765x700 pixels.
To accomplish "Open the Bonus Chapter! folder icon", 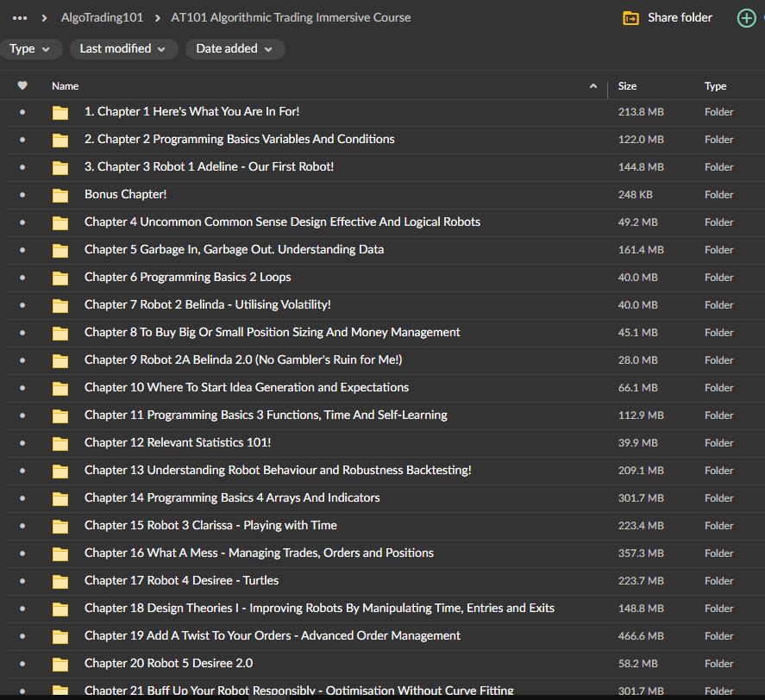I will tap(60, 194).
